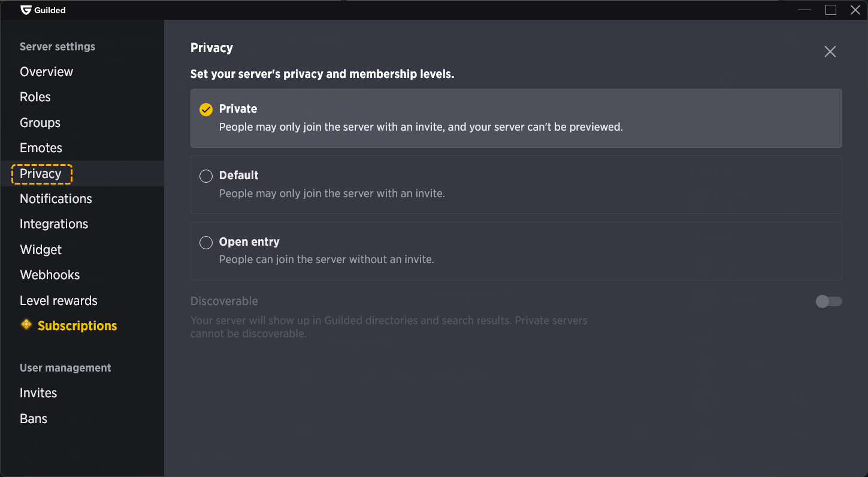
Task: Select the Default privacy radio button
Action: 206,176
